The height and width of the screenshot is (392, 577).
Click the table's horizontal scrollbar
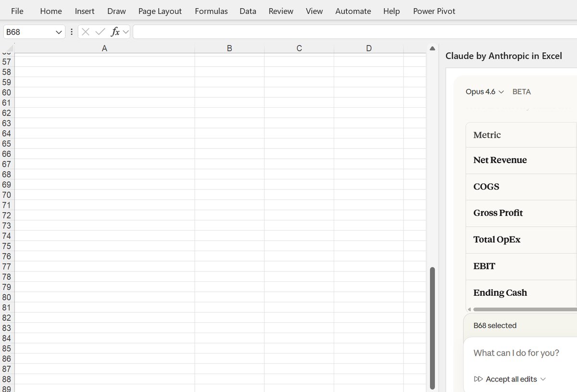click(525, 309)
